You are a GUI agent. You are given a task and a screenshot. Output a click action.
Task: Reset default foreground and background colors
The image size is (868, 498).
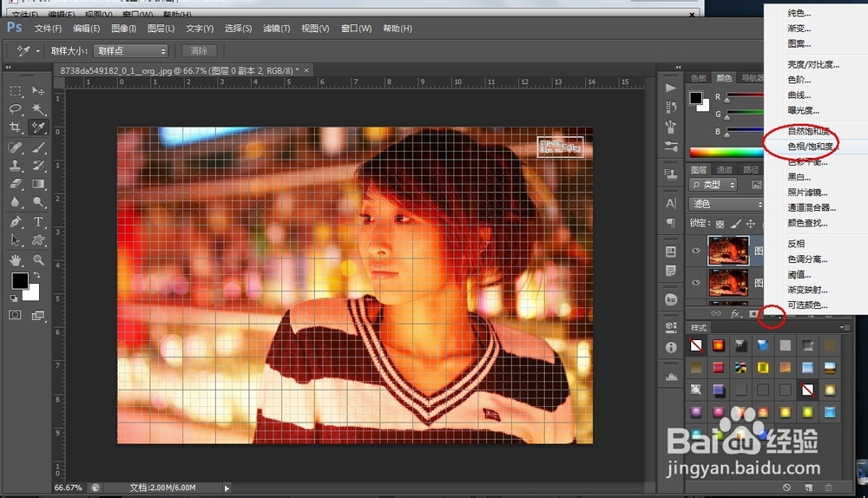tap(13, 298)
